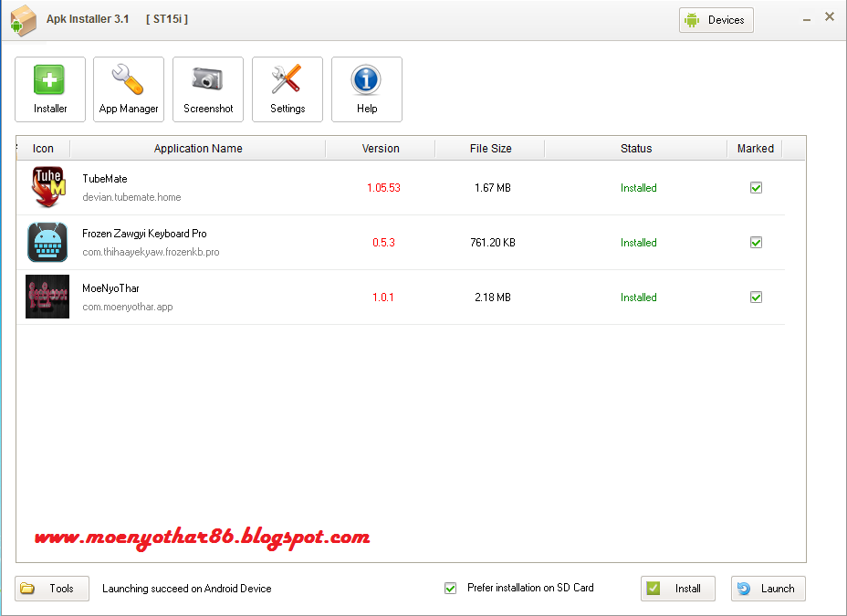
Task: Click the Install button
Action: (x=678, y=589)
